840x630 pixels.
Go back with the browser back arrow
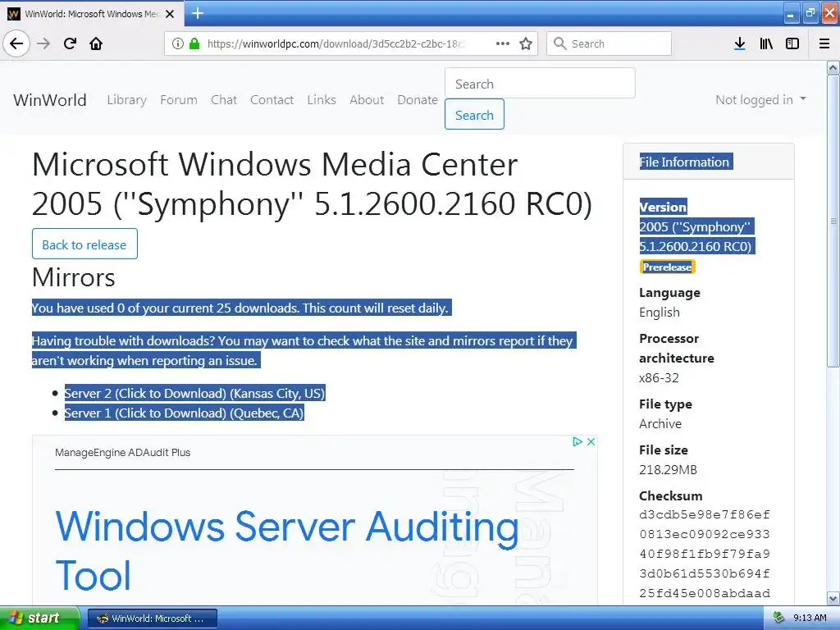click(16, 43)
